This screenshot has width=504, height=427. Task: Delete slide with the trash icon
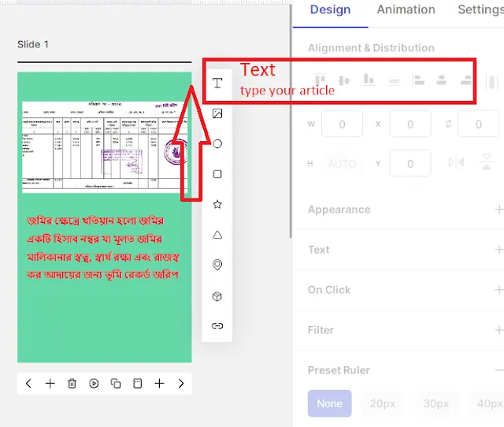[x=72, y=384]
